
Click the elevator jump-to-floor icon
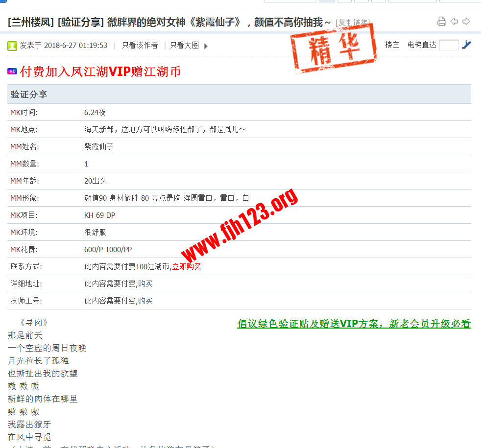pos(466,45)
